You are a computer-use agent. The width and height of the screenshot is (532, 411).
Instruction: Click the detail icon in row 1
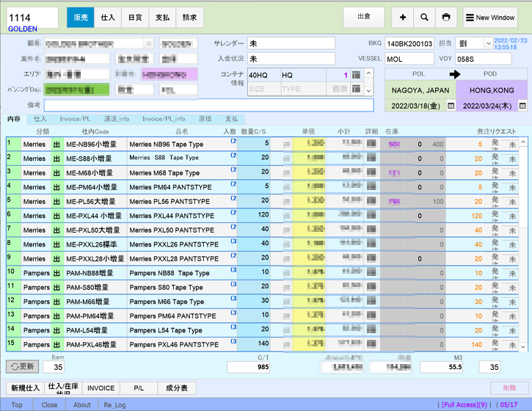372,145
